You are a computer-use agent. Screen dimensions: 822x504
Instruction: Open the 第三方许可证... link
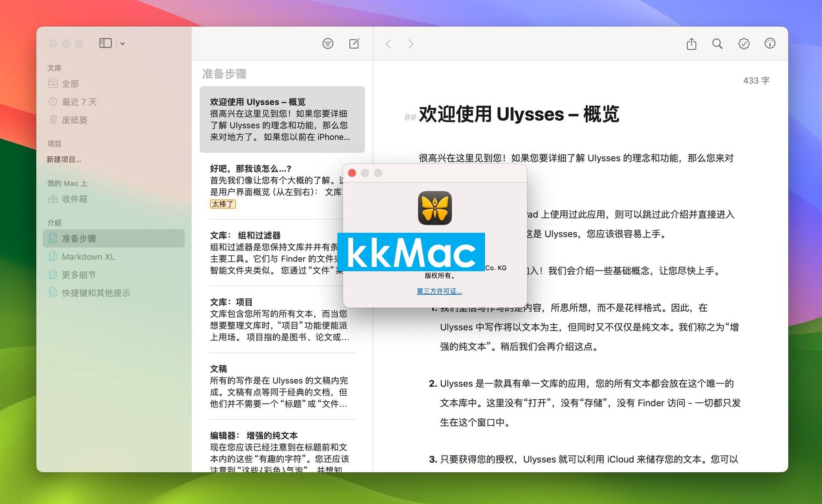click(439, 291)
